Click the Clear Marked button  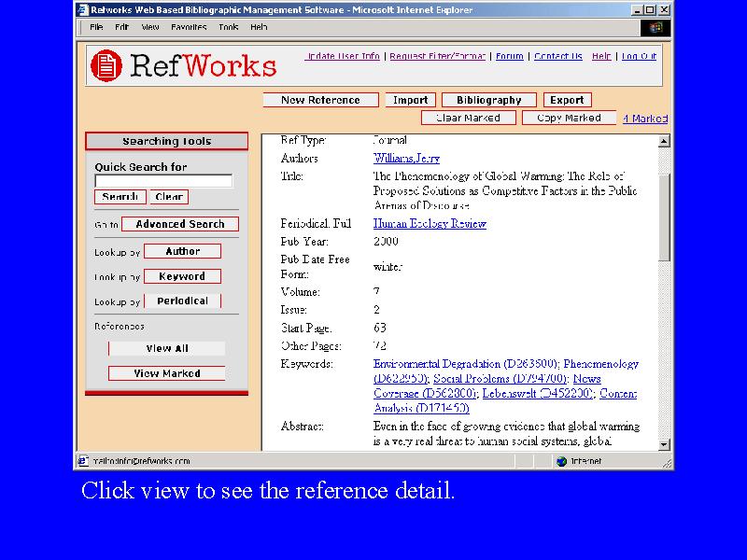click(x=469, y=119)
